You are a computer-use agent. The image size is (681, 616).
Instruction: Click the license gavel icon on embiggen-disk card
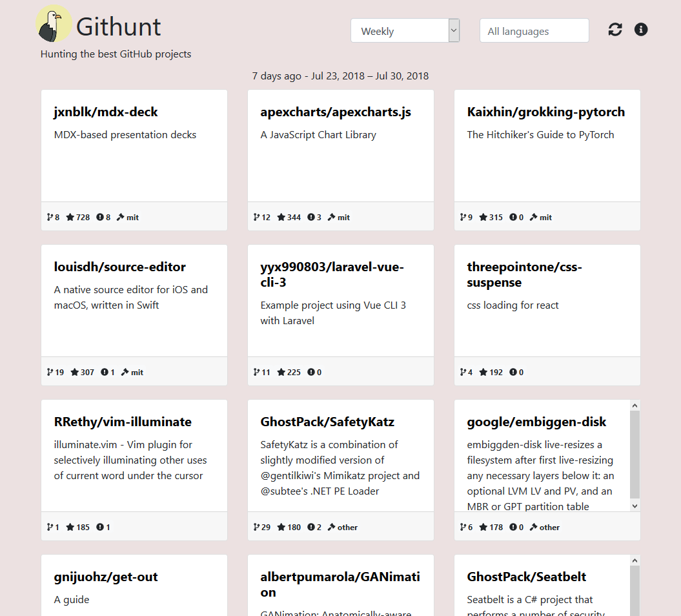(x=533, y=528)
